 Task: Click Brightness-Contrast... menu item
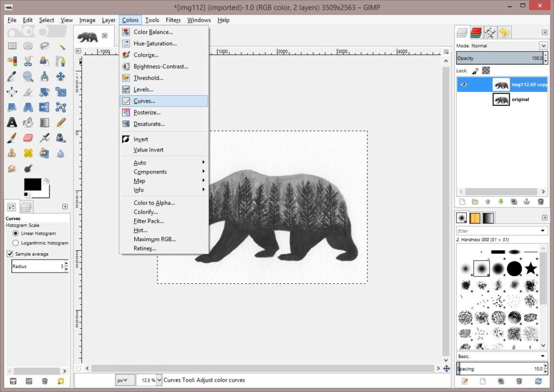[x=164, y=67]
